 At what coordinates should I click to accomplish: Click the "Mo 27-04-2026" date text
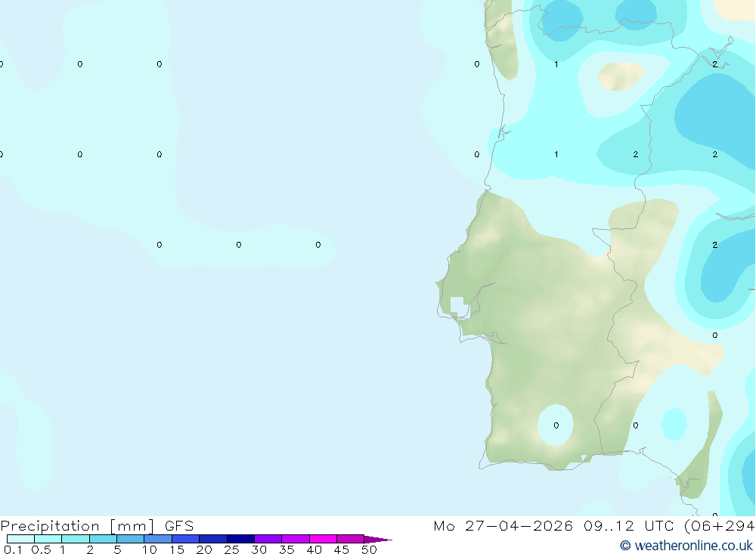(x=503, y=525)
